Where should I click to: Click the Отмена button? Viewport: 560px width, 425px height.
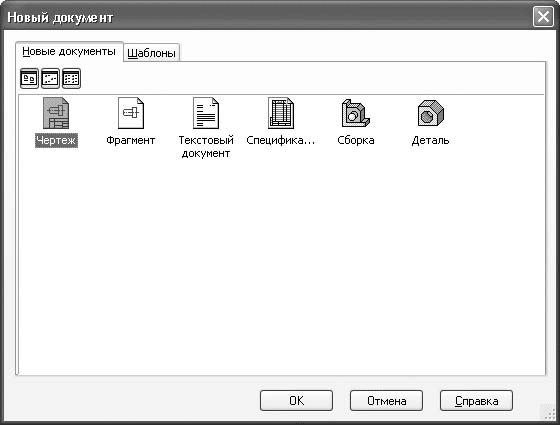(386, 401)
